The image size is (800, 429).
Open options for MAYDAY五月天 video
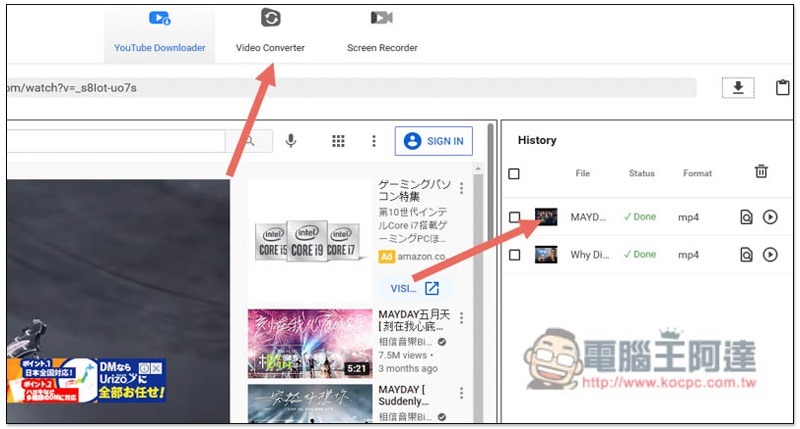click(461, 318)
